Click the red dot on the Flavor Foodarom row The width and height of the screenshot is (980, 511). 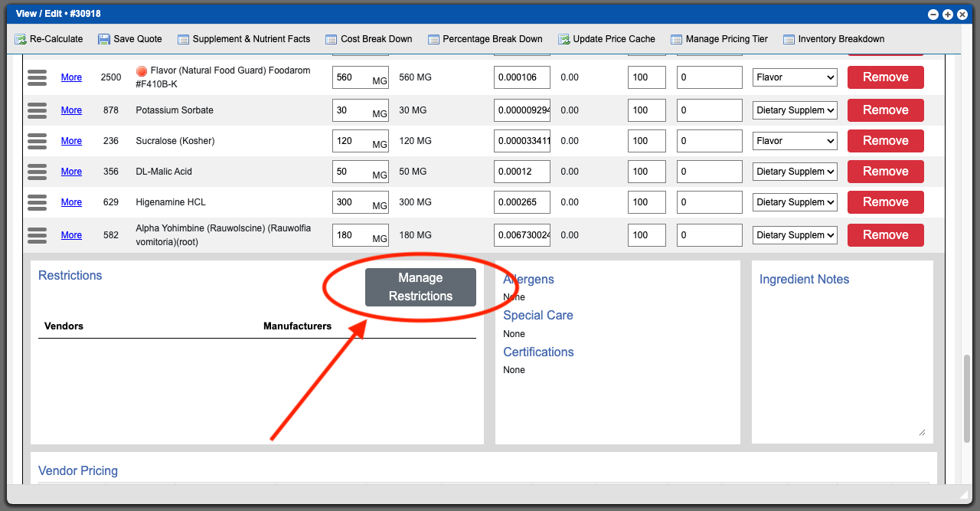pyautogui.click(x=142, y=71)
